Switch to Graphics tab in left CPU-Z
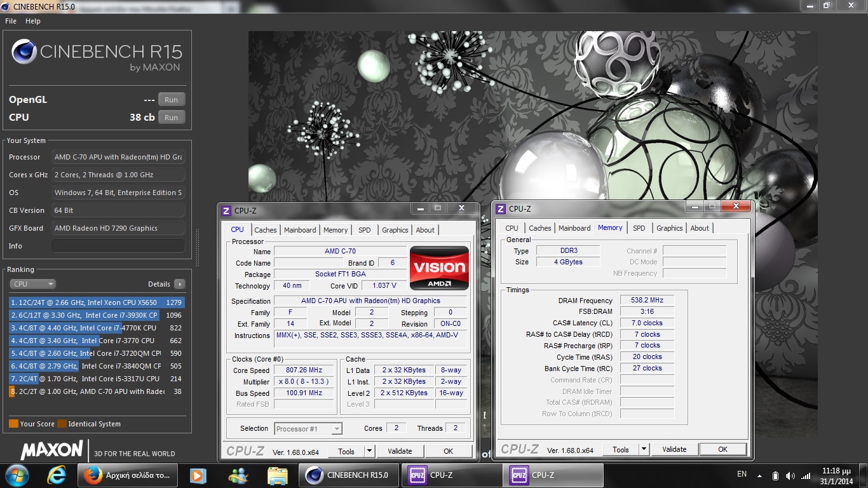This screenshot has width=868, height=488. tap(395, 230)
